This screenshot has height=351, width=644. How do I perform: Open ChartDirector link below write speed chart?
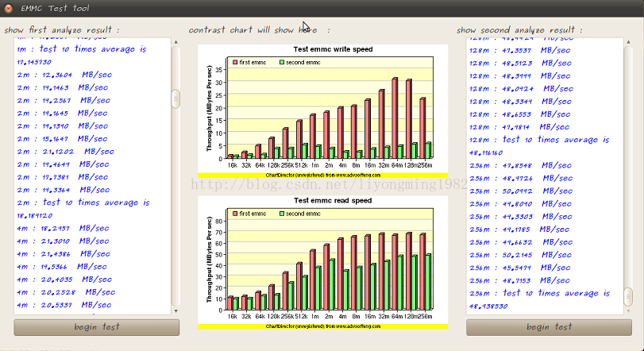pos(322,173)
